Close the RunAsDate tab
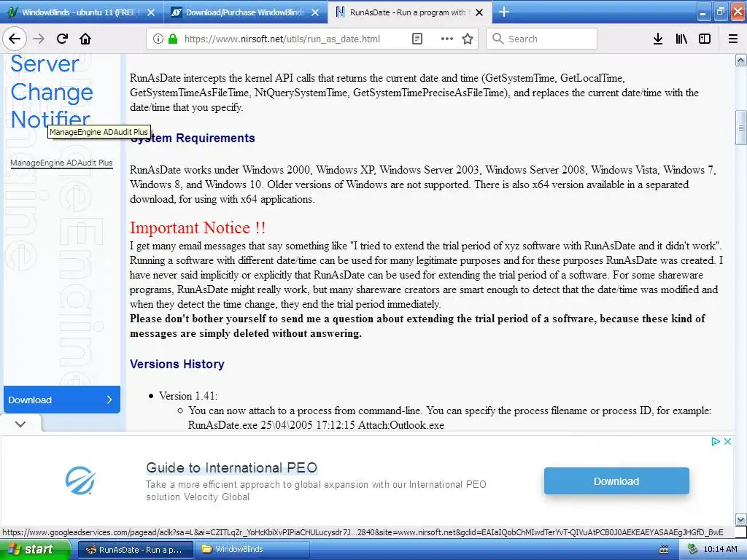Screen dimensions: 747x560 pyautogui.click(x=480, y=12)
